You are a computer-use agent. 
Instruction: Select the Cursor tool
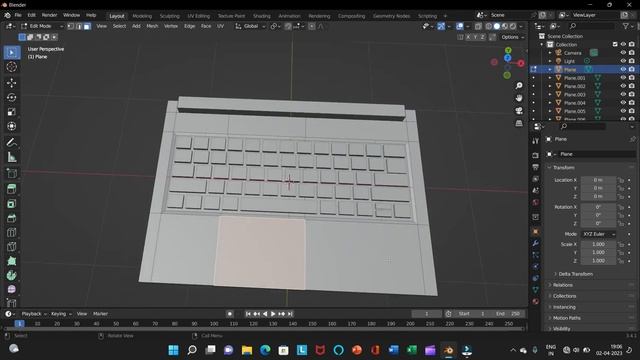point(11,67)
